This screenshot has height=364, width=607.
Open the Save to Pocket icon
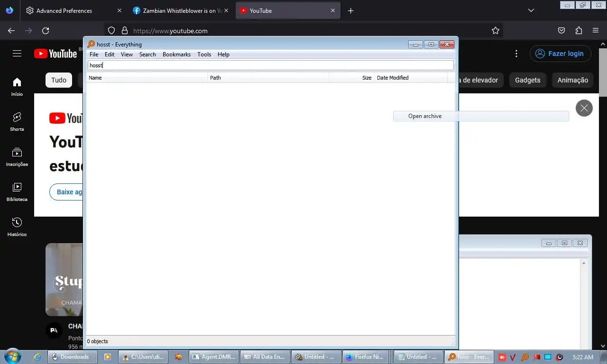coord(561,31)
